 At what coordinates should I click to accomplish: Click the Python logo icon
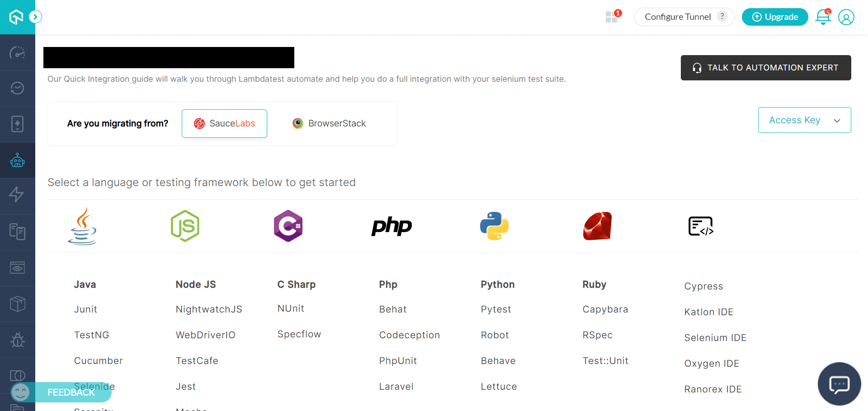point(494,226)
